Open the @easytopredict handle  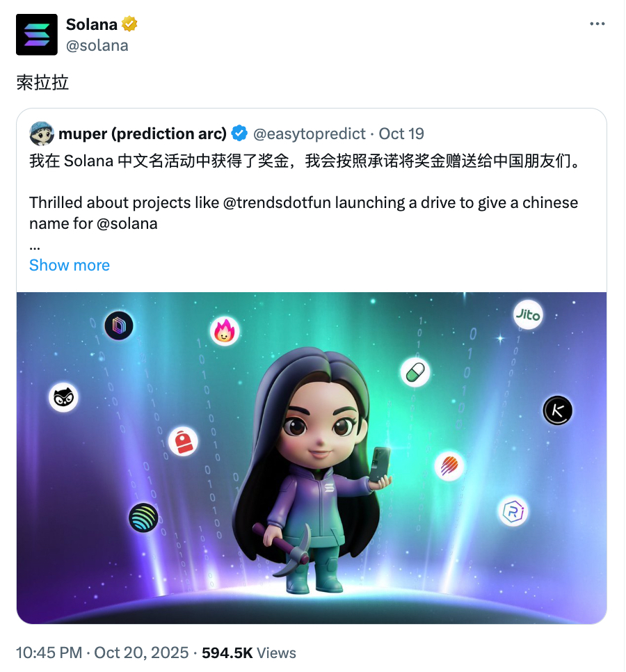[310, 134]
